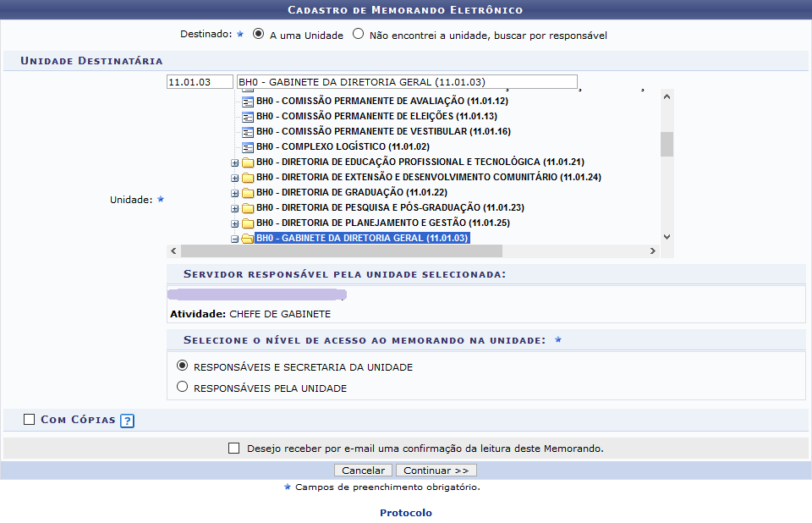Enable the Com Cópias checkbox
Viewport: 812px width, 523px height.
pos(30,420)
